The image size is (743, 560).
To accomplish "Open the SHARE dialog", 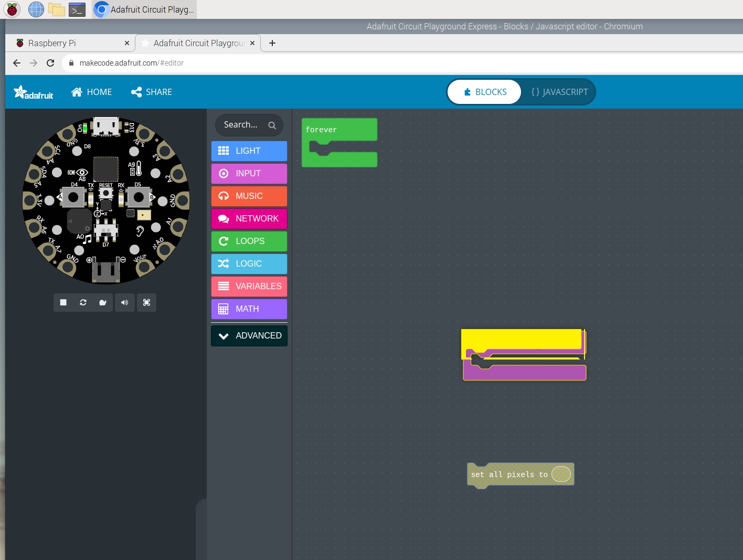I will pos(151,91).
